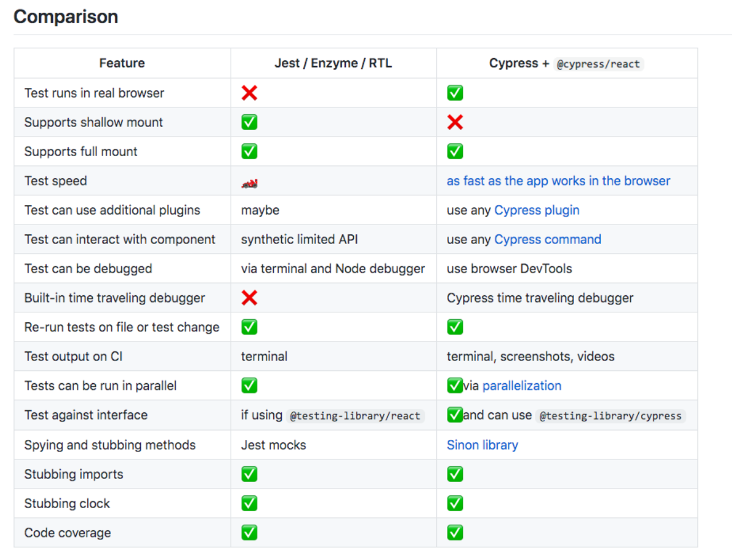Click the 'Jest / Enzyme / RTL' column header
The height and width of the screenshot is (560, 732).
click(x=333, y=63)
